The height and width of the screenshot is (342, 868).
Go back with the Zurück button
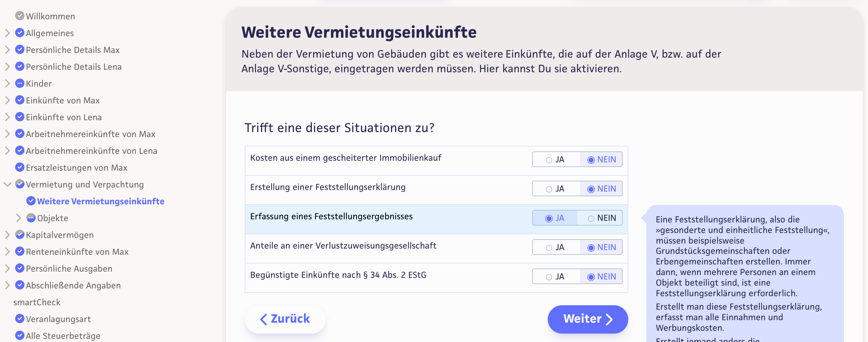(285, 319)
